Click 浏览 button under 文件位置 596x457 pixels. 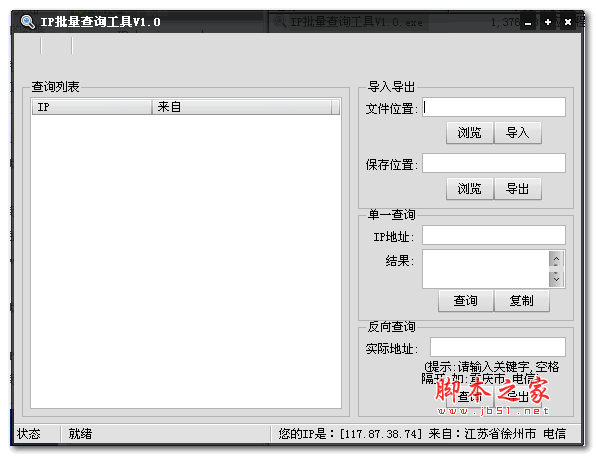pos(469,133)
